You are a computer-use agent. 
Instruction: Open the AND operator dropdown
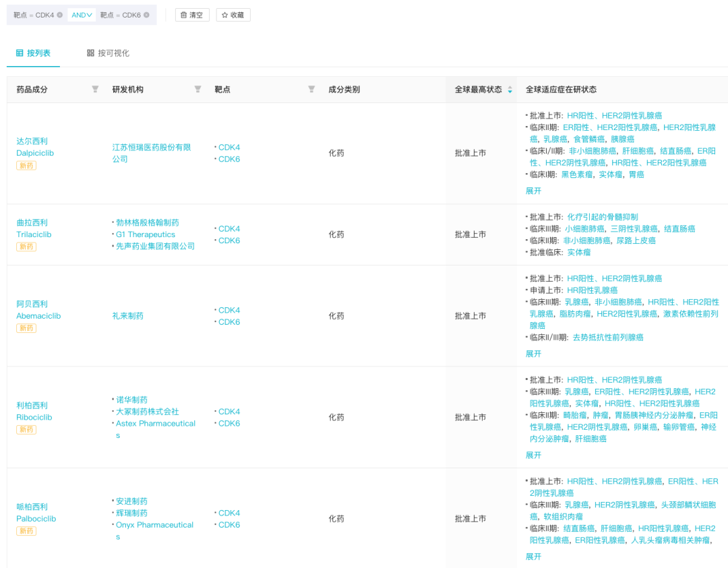[x=82, y=15]
